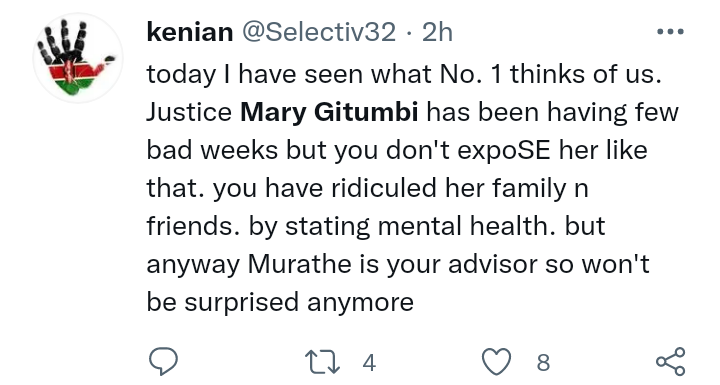Image resolution: width=720 pixels, height=385 pixels.
Task: Click the word 'Justice' before Mary Gitumbi
Action: [189, 112]
